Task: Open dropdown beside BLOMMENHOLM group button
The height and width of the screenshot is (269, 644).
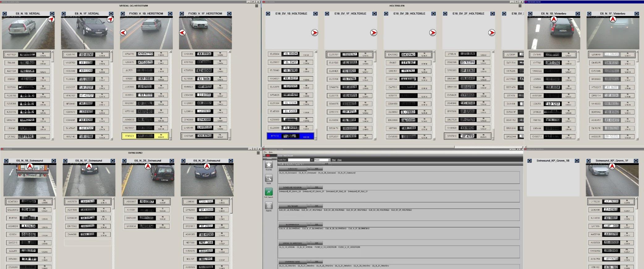Action: pos(309,224)
